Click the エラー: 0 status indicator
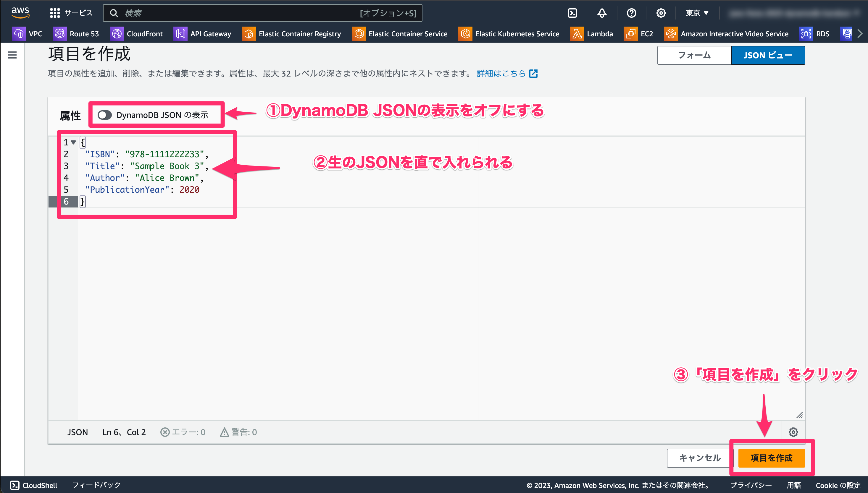The image size is (868, 493). pos(183,432)
